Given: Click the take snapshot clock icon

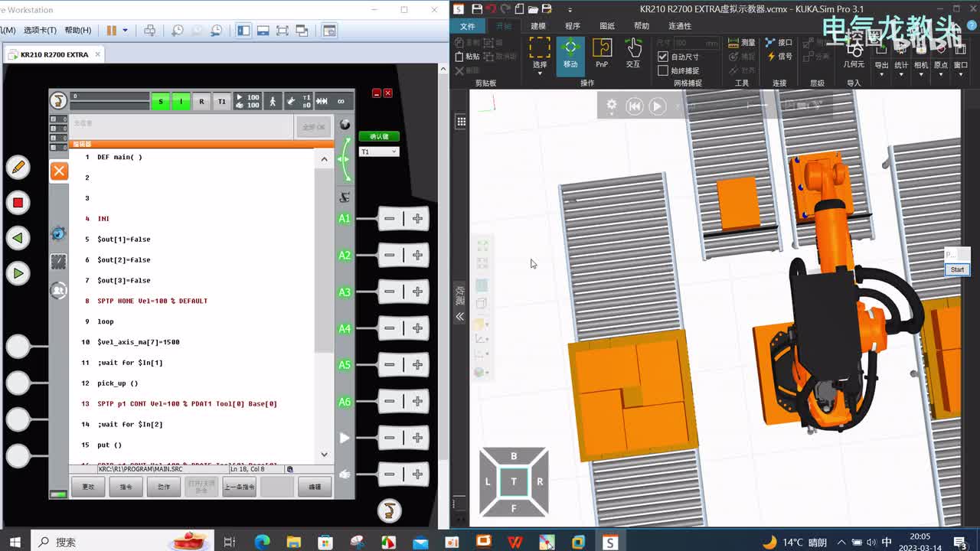Looking at the screenshot, I should [x=178, y=31].
